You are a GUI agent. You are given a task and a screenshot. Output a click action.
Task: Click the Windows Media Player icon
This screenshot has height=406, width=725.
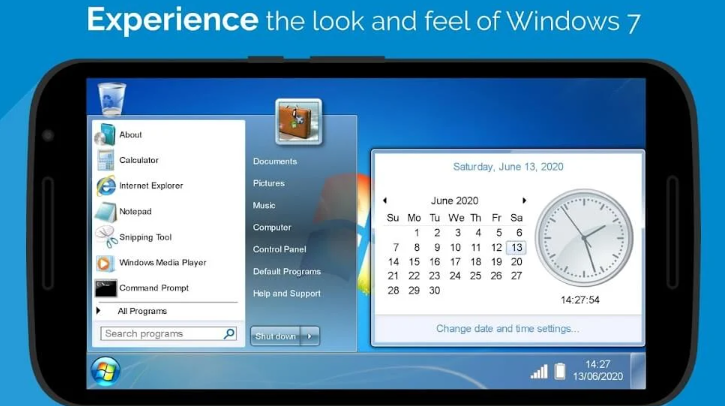104,263
